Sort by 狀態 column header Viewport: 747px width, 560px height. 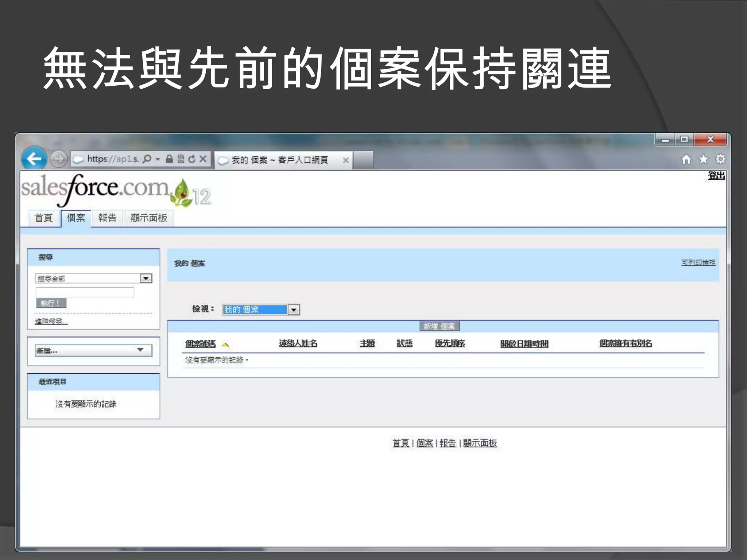pyautogui.click(x=405, y=343)
